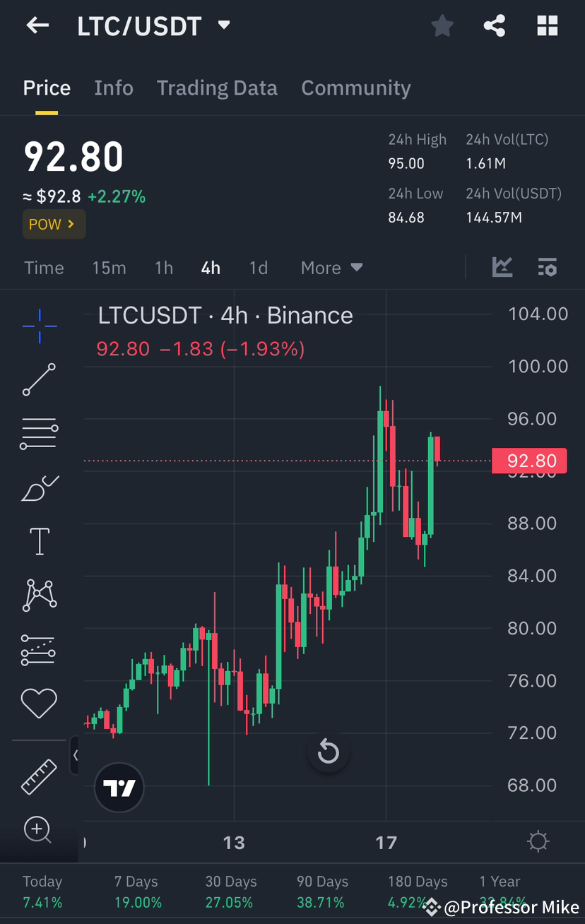The image size is (585, 924).
Task: Toggle the favorite star for LTC/USDT
Action: [x=442, y=25]
